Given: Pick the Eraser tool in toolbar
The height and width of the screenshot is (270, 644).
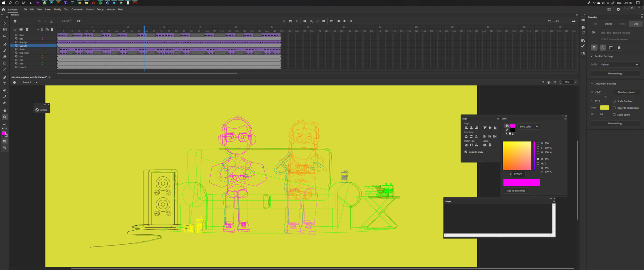Looking at the screenshot, I should pyautogui.click(x=5, y=57).
